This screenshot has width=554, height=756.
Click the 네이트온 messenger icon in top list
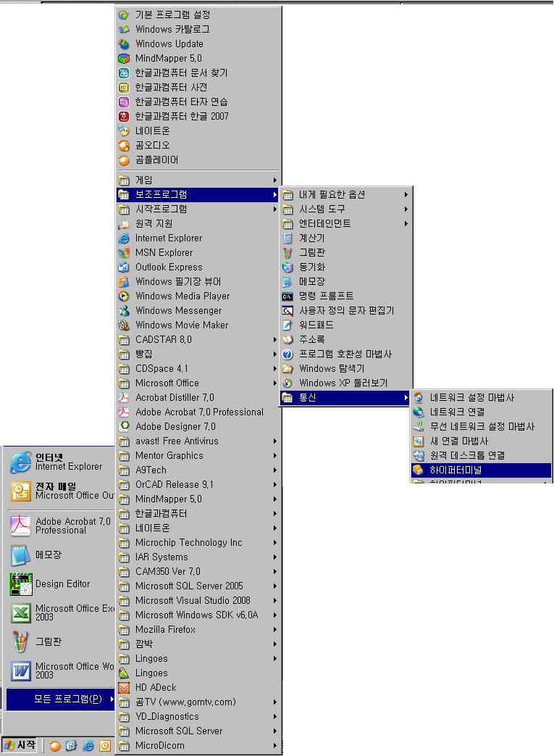tap(124, 130)
